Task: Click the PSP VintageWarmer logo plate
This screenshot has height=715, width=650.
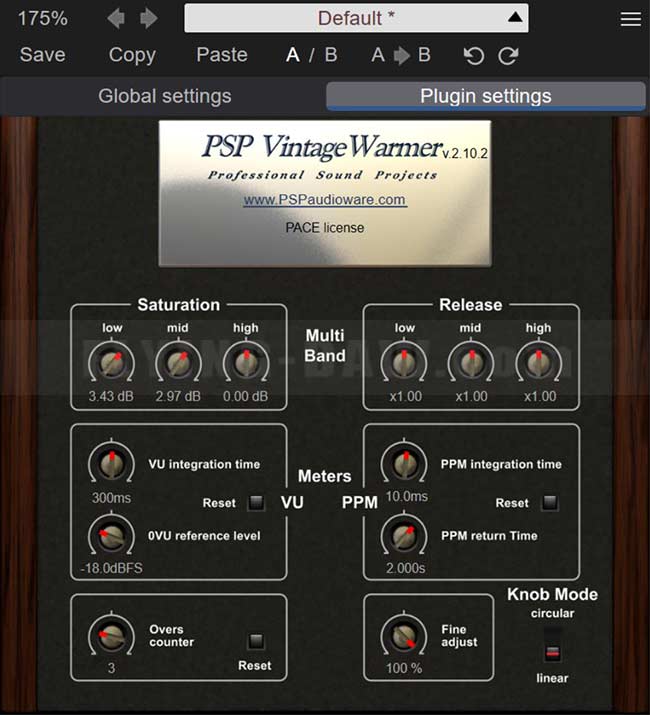Action: [x=325, y=193]
